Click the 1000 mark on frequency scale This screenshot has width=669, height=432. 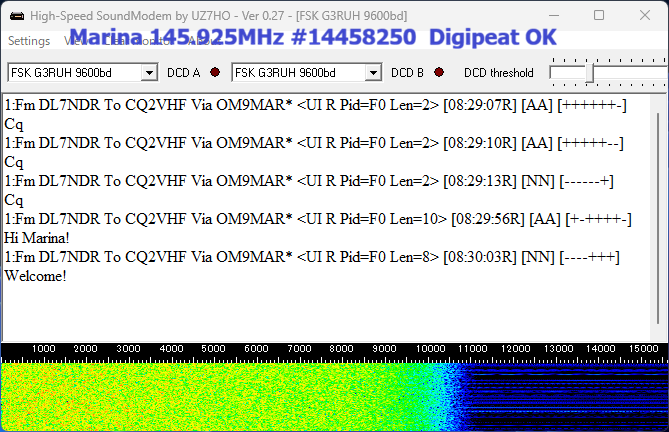(x=44, y=349)
